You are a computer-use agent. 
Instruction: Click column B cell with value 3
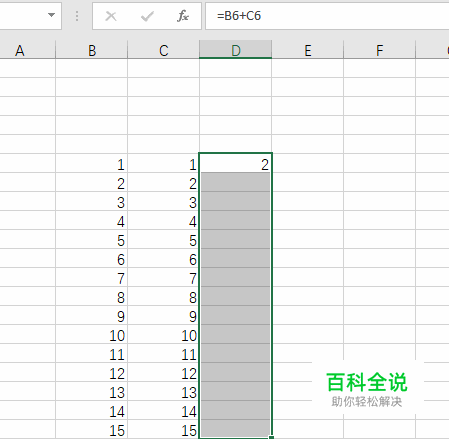tap(92, 201)
